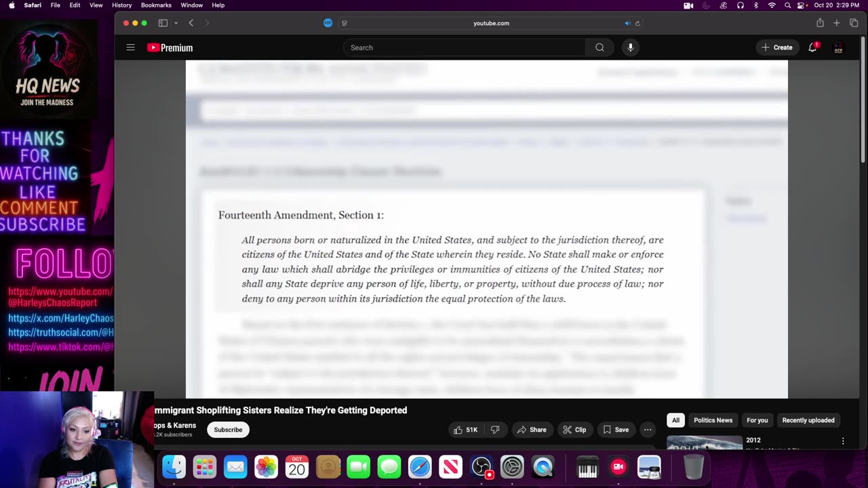Click the Create button

point(777,47)
